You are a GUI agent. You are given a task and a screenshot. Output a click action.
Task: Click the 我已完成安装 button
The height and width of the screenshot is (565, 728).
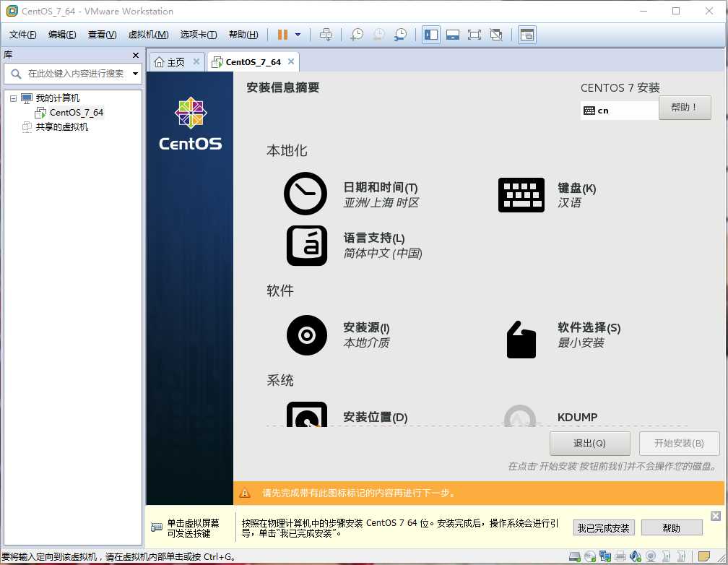[604, 528]
